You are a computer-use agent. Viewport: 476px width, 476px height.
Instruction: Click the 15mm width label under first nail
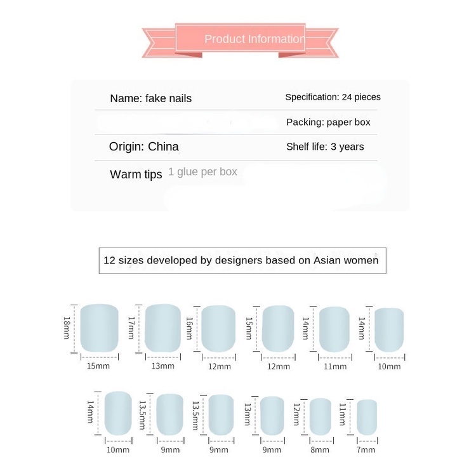pos(98,366)
